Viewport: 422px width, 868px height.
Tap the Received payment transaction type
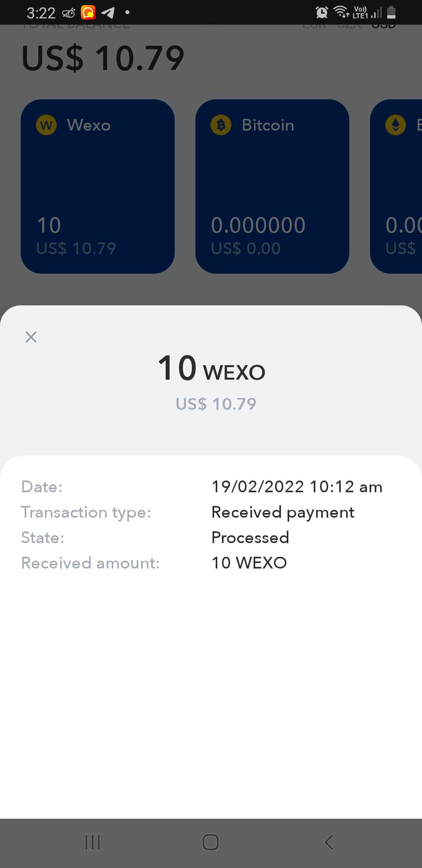(x=283, y=513)
